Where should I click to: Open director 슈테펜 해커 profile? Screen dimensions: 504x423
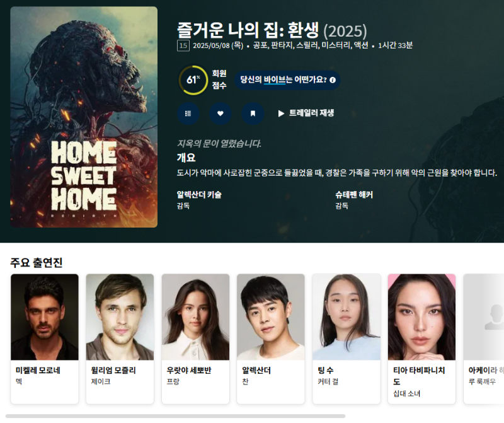coord(354,195)
